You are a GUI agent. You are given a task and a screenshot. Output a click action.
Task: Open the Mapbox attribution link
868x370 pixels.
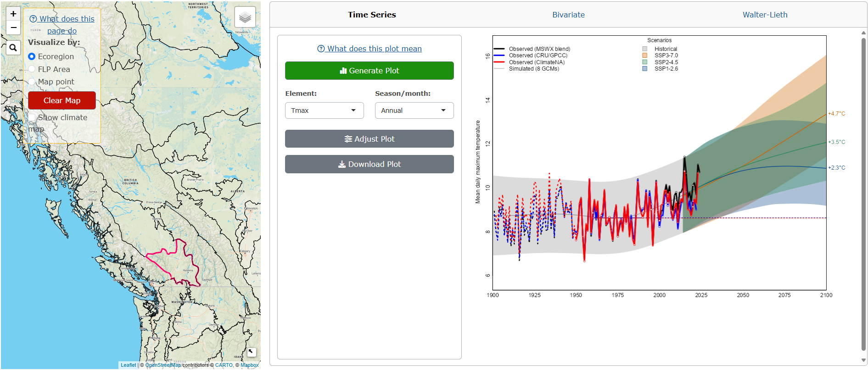click(250, 365)
